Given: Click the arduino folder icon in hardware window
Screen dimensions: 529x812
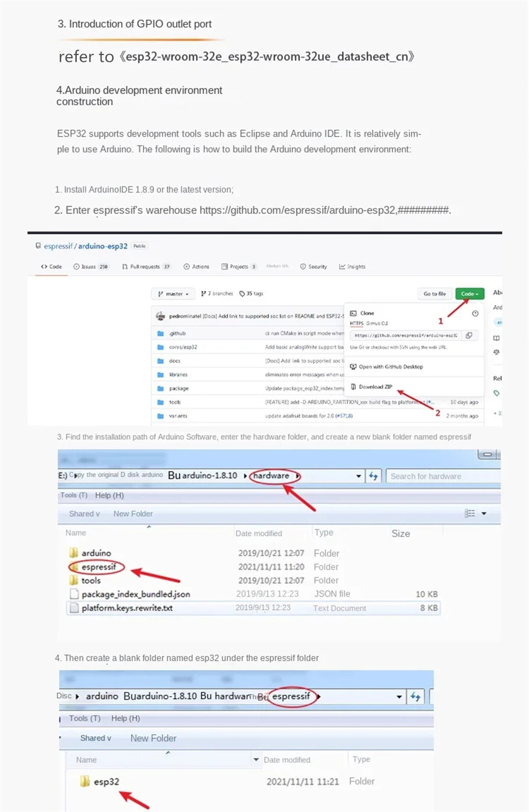Looking at the screenshot, I should 74,553.
